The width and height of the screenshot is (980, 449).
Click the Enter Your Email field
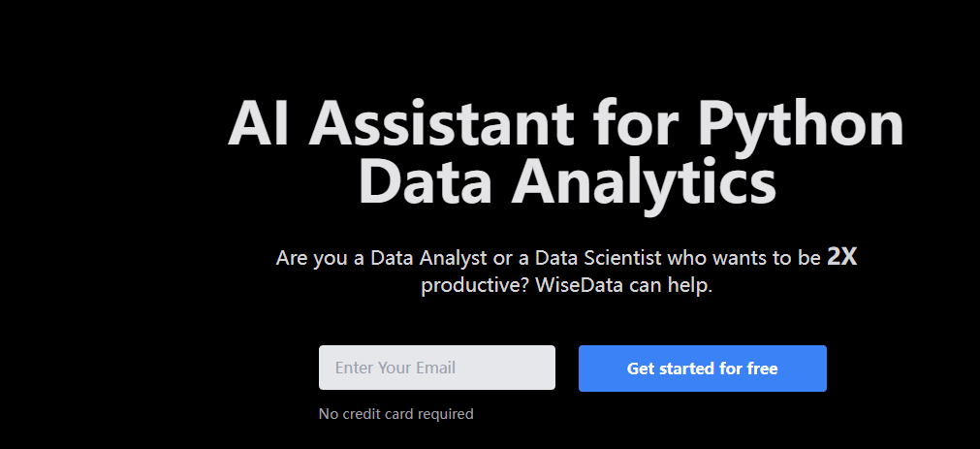[437, 368]
